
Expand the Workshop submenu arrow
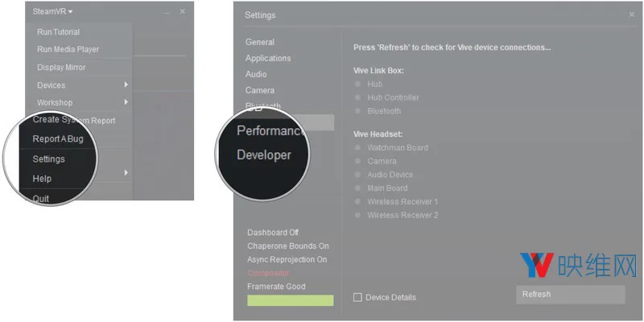point(126,102)
